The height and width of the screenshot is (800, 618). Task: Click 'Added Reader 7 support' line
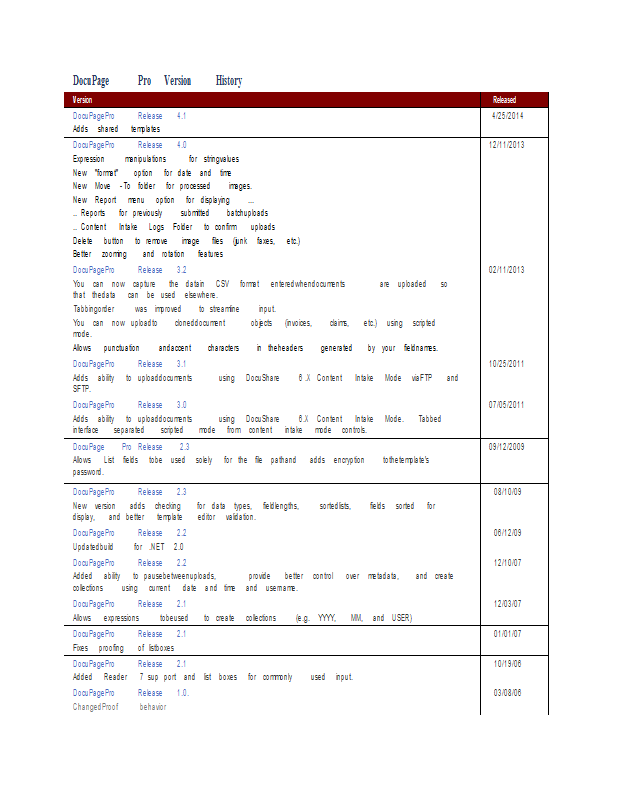pyautogui.click(x=213, y=677)
